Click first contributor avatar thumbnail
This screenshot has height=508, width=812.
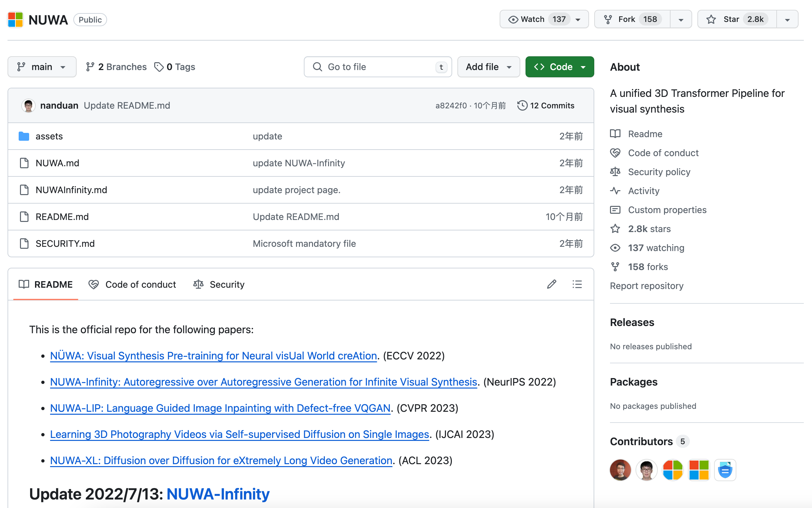coord(619,470)
